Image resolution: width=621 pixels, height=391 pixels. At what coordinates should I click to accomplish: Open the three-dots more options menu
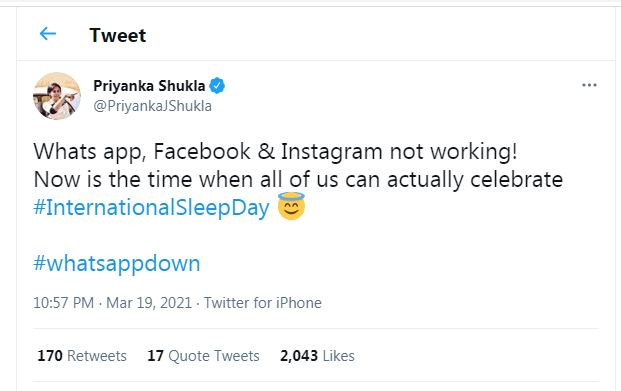click(589, 85)
